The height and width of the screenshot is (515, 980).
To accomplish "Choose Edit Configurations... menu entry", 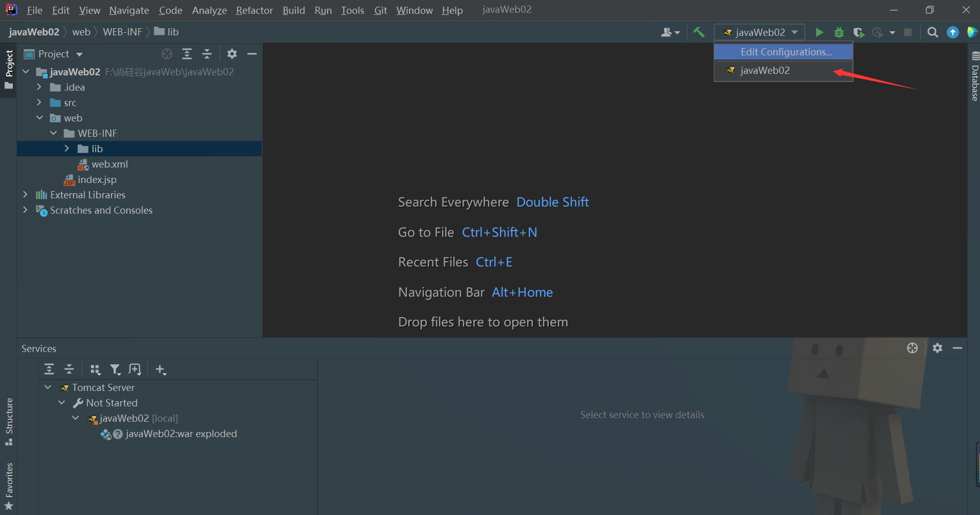I will point(783,52).
